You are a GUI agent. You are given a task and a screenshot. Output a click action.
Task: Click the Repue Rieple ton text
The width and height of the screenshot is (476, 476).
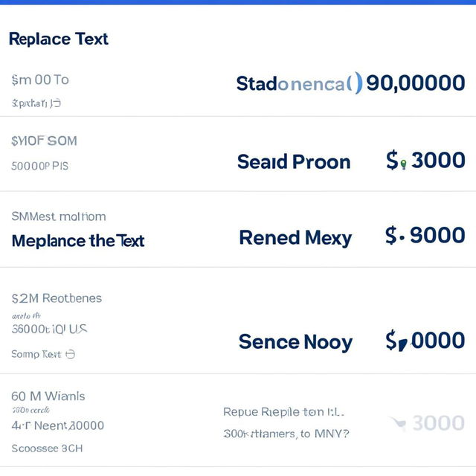click(283, 412)
